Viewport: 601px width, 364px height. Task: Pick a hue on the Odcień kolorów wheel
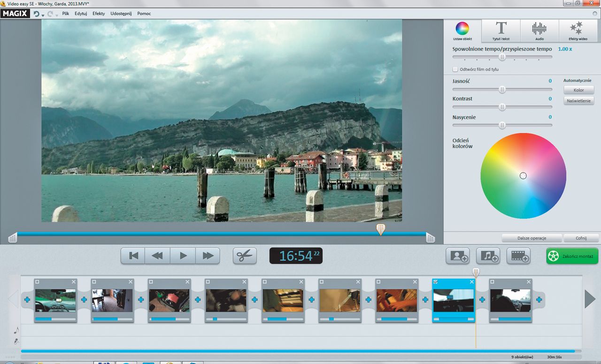coord(523,175)
